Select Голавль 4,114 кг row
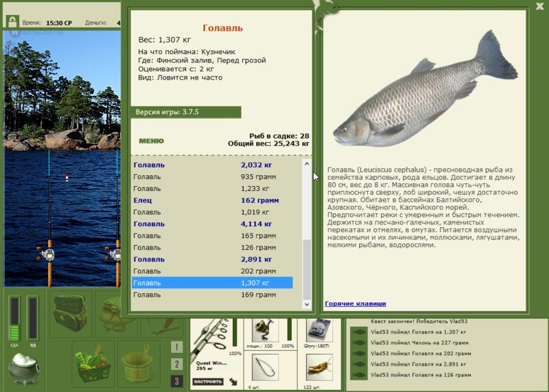 212,224
